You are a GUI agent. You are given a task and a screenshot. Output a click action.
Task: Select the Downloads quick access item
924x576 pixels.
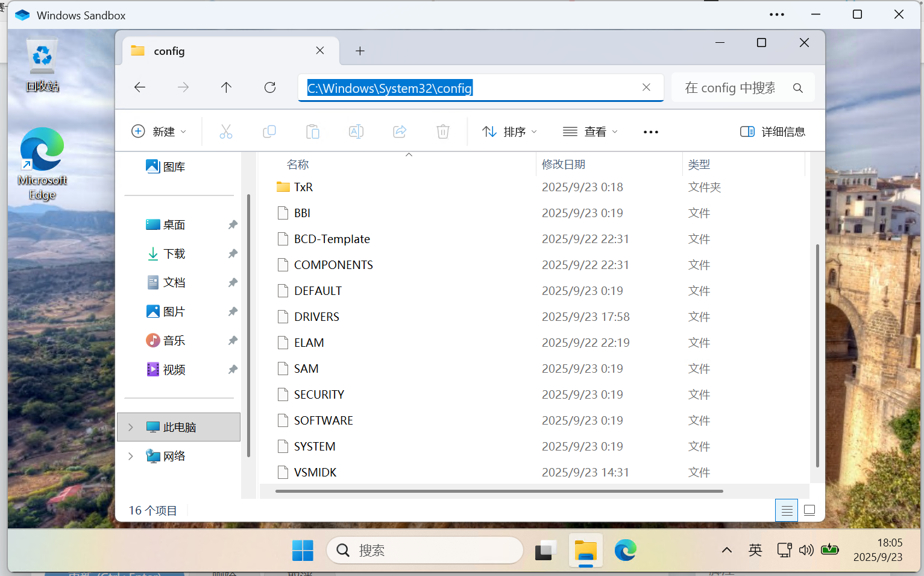(x=174, y=254)
